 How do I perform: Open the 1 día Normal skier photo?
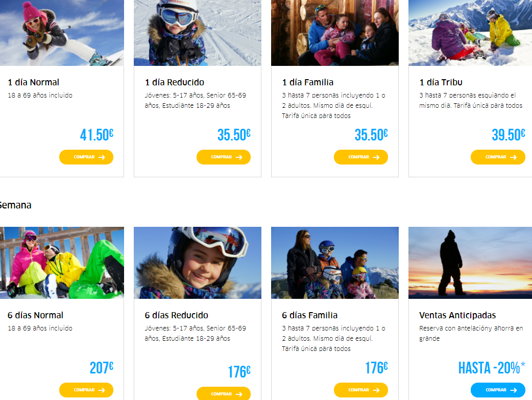(x=61, y=33)
